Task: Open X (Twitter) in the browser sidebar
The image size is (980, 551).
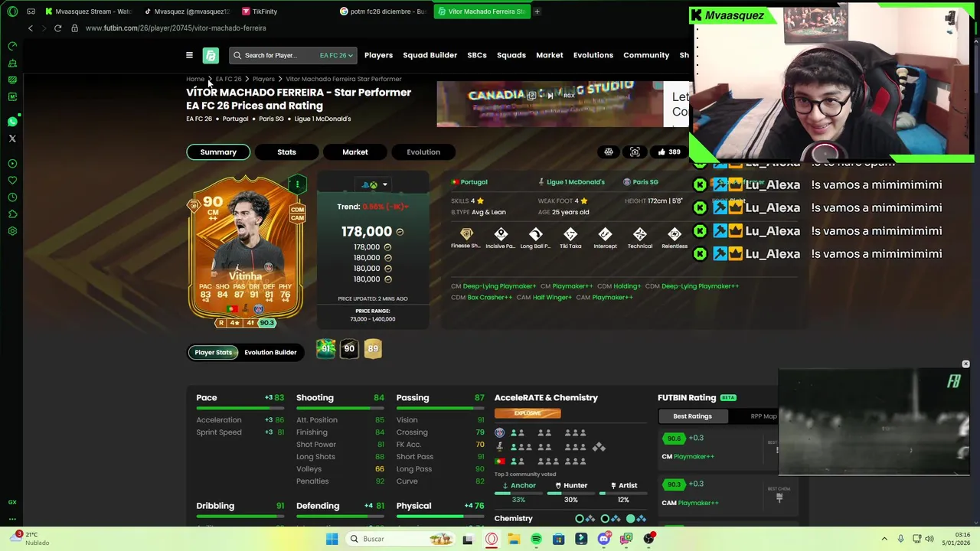Action: [x=12, y=139]
